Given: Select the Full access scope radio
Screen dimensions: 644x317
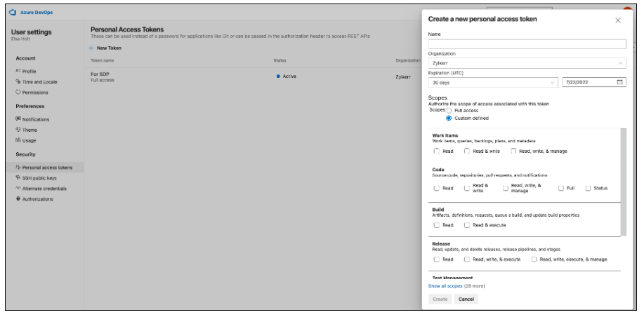Looking at the screenshot, I should pyautogui.click(x=449, y=111).
